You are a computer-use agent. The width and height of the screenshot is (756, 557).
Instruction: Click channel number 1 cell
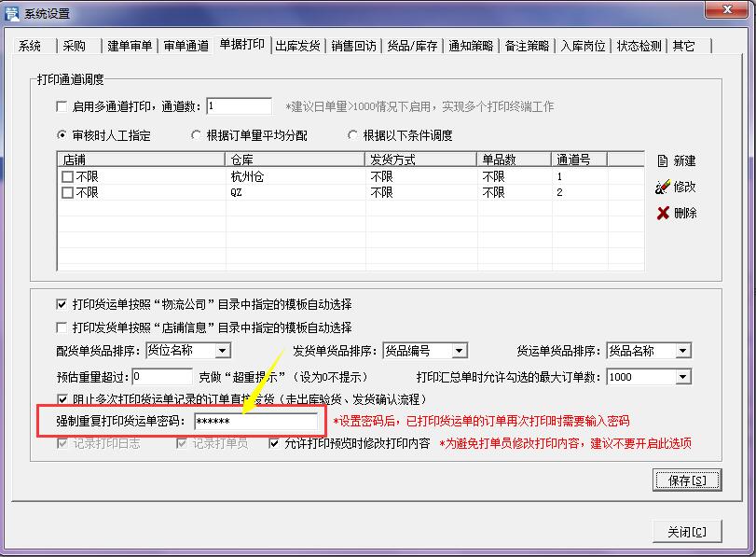580,176
